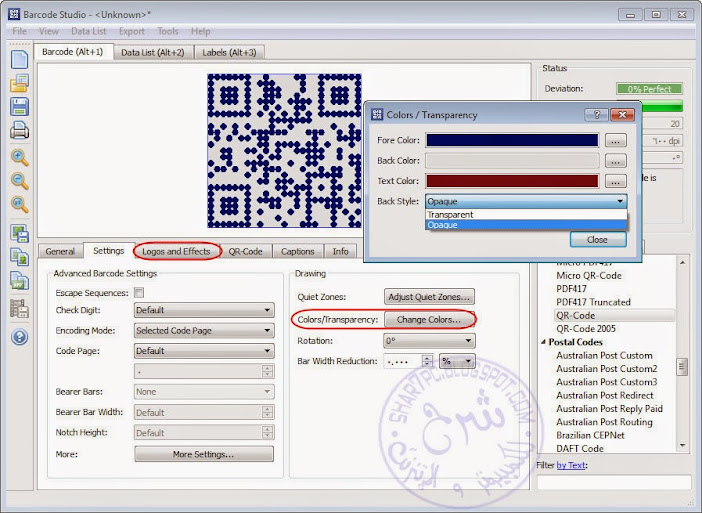The image size is (702, 513).
Task: Select Brazilian CEPNet in barcode list
Action: coord(590,435)
